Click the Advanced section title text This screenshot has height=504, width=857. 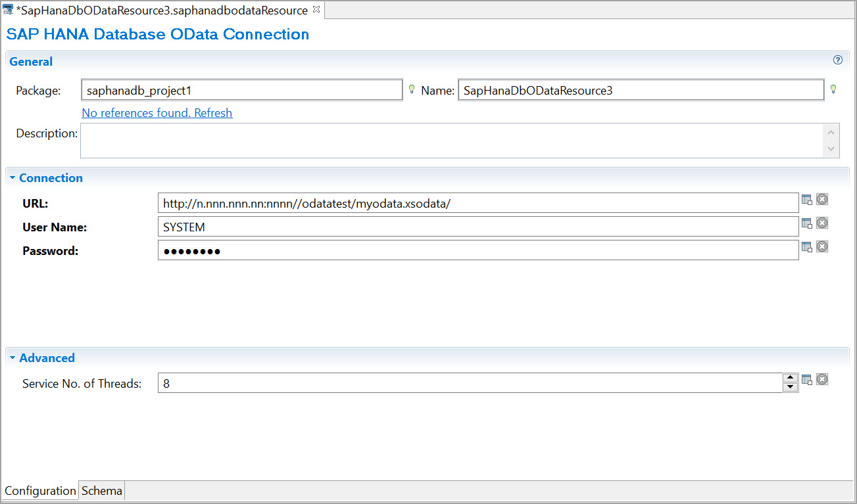tap(47, 358)
